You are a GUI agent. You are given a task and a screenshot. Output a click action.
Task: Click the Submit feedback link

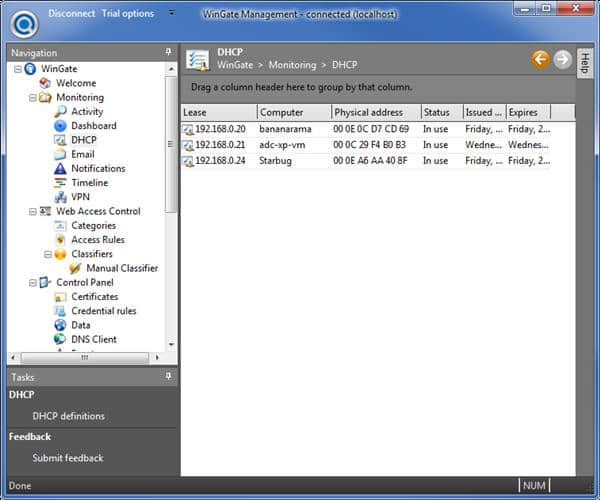tap(67, 458)
